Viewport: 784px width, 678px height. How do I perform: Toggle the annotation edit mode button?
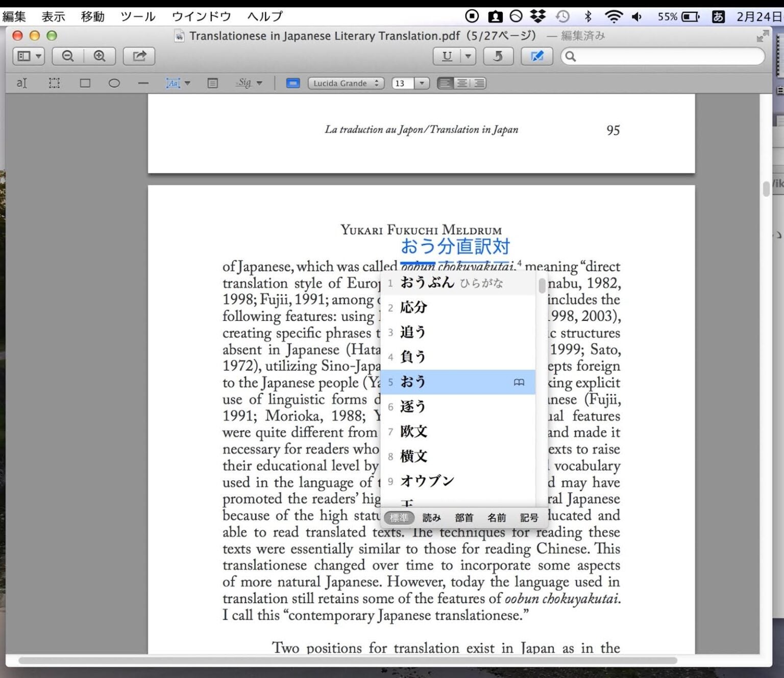coord(536,56)
